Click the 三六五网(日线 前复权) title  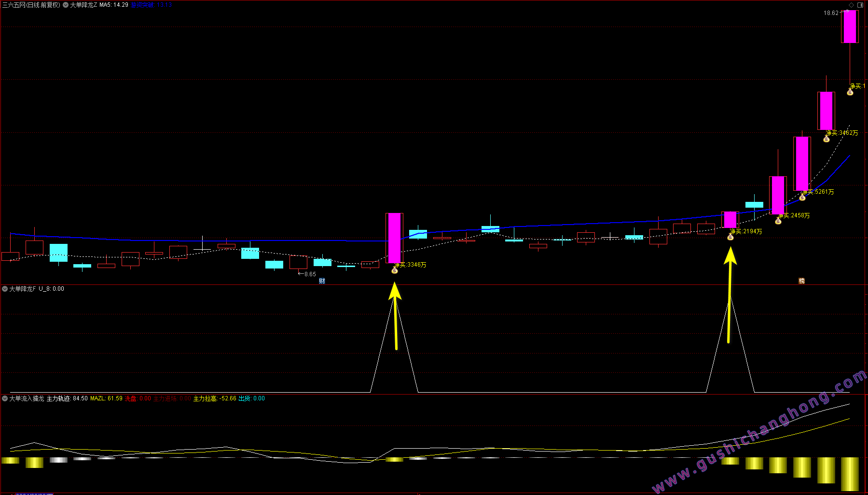tap(31, 5)
